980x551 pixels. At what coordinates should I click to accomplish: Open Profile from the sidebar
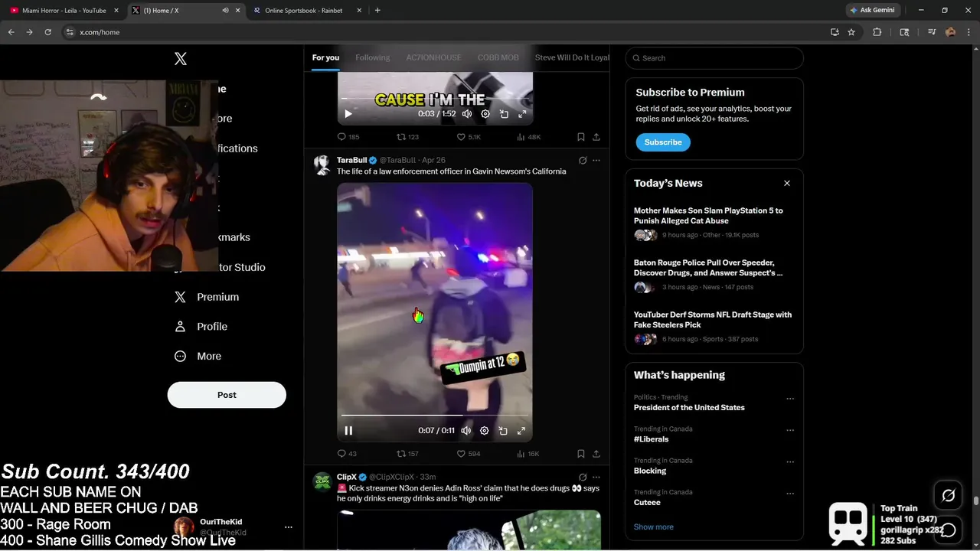(x=201, y=326)
